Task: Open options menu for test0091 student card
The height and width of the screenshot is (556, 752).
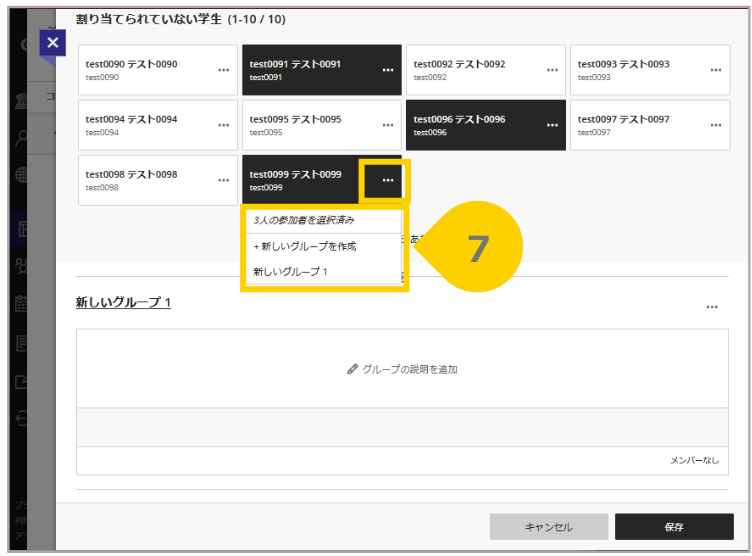Action: click(388, 70)
